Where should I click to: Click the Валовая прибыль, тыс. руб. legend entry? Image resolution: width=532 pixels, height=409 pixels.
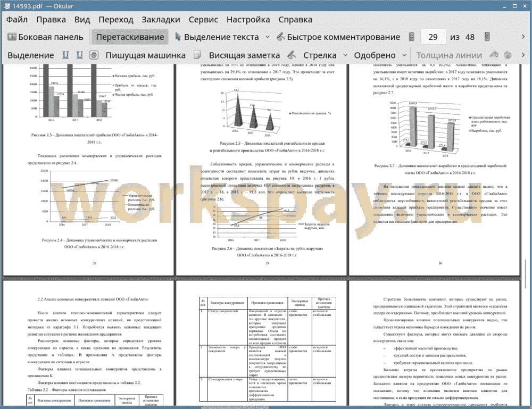click(134, 76)
